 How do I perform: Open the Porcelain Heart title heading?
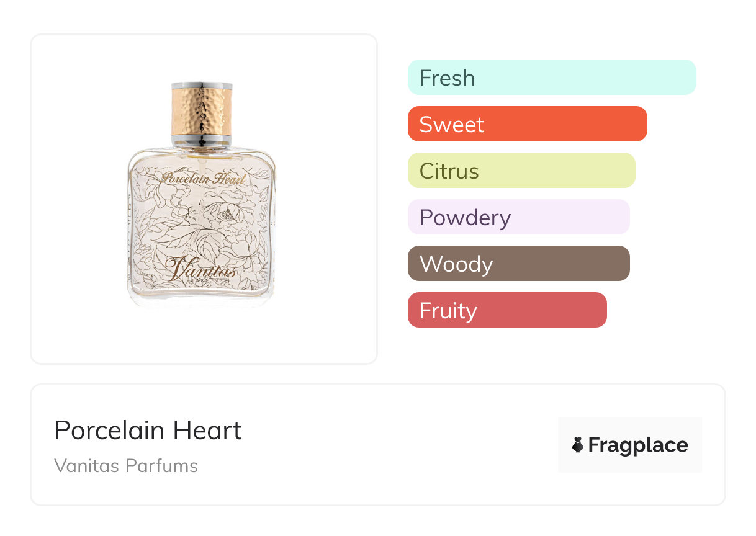(x=148, y=431)
